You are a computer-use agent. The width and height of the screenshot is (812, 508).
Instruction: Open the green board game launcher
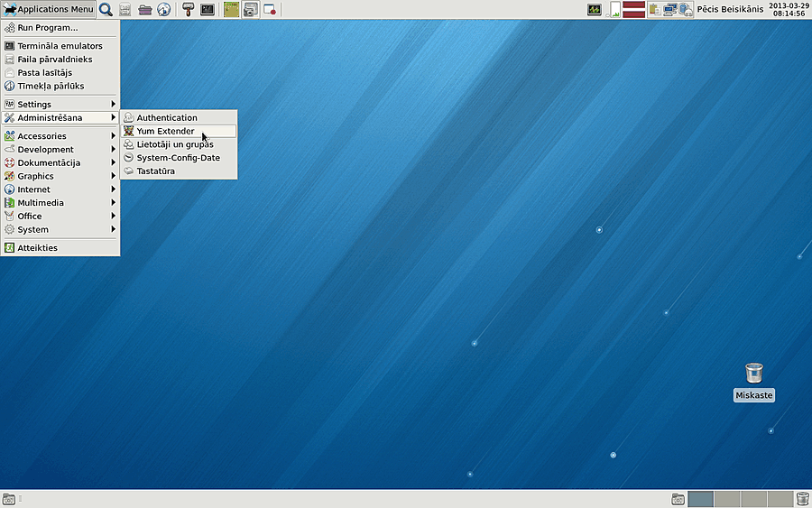(x=232, y=9)
